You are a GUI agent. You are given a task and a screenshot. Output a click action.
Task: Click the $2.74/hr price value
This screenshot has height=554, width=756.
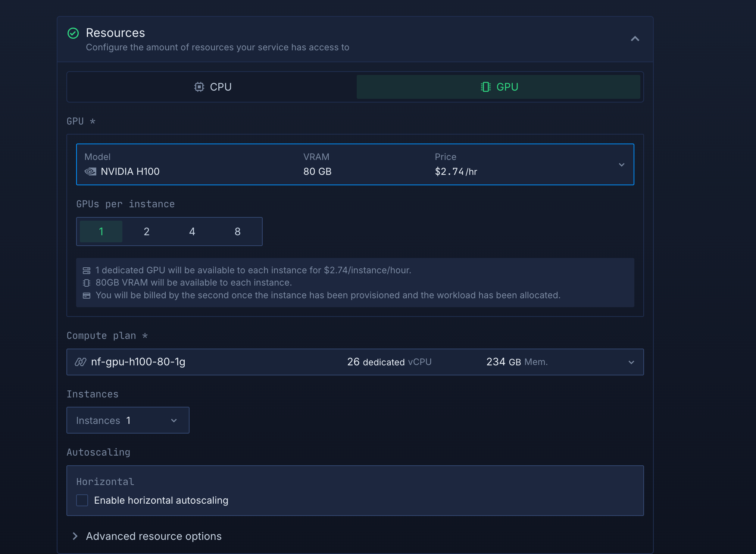(x=456, y=171)
